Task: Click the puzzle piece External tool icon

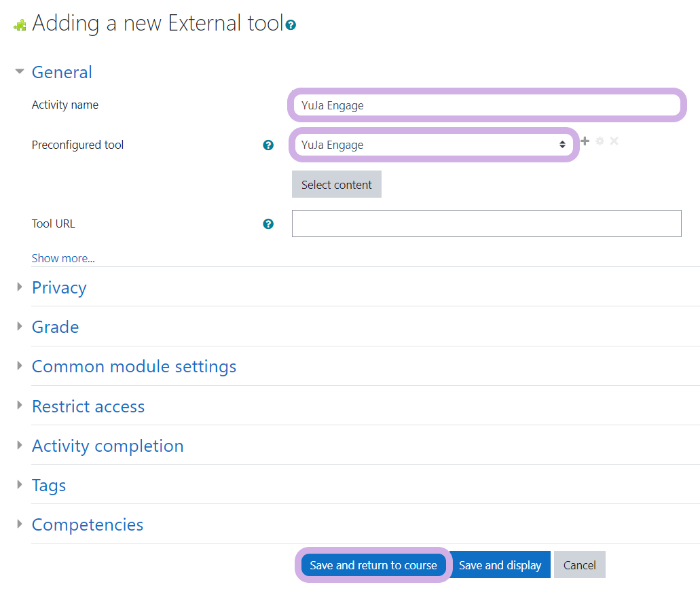Action: pyautogui.click(x=20, y=25)
